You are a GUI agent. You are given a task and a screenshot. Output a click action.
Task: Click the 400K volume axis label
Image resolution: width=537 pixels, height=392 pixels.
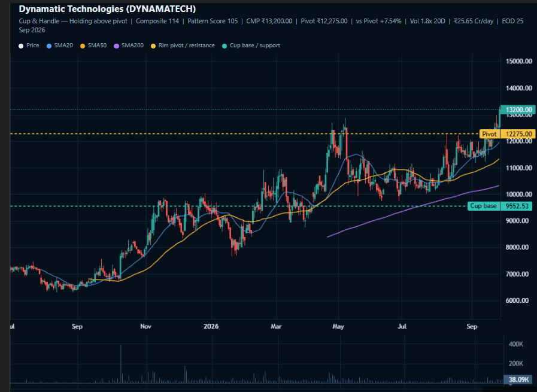(516, 344)
